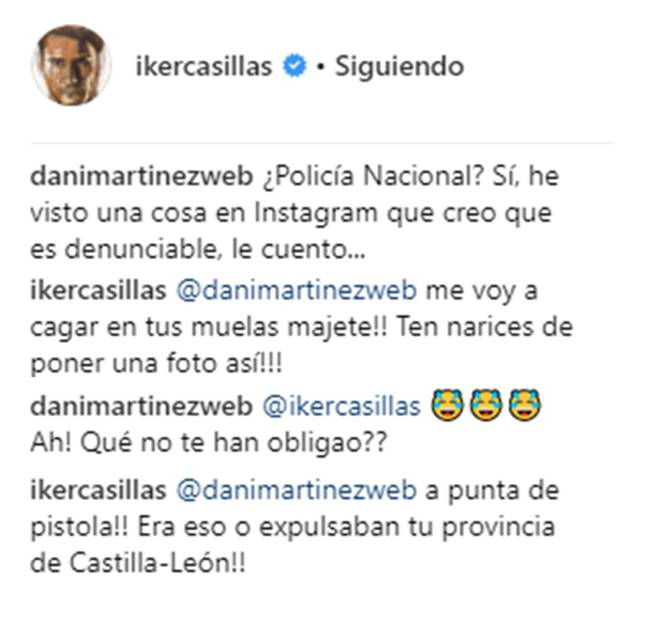Open danimartinezweb username on Policía Nacional comment

click(x=142, y=176)
